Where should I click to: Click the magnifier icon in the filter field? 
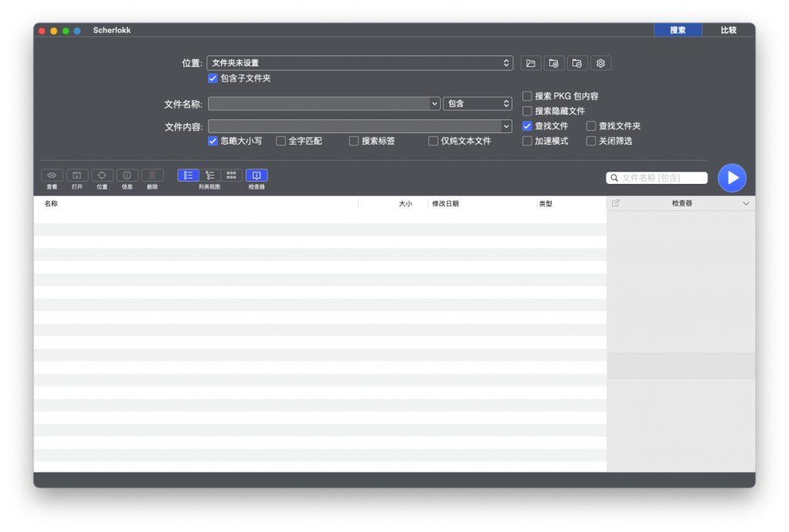(x=614, y=178)
